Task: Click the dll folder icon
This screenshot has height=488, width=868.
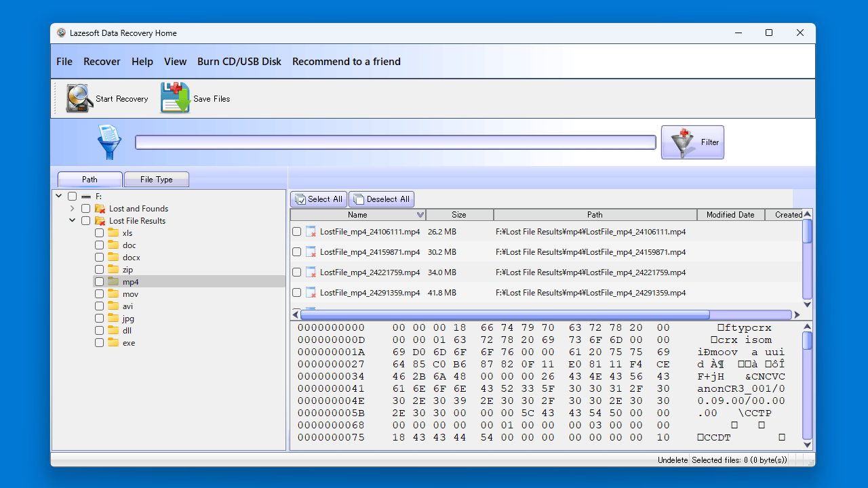Action: (113, 331)
